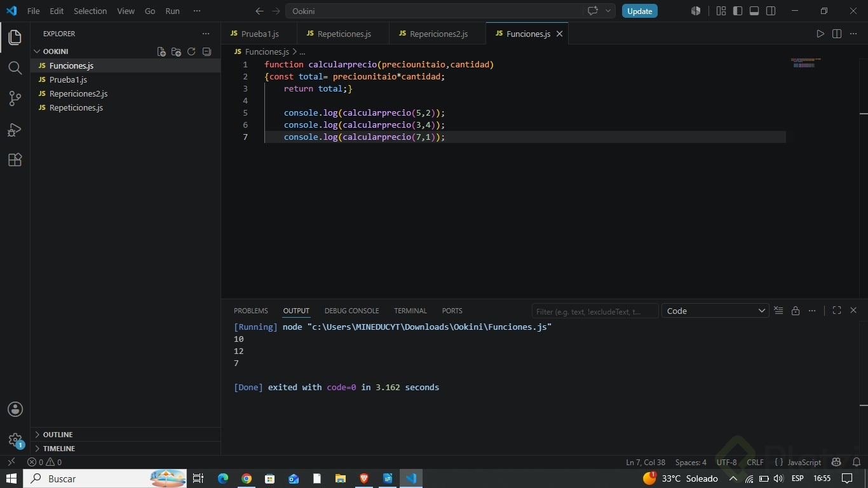Change indentation Spaces: 4
The width and height of the screenshot is (868, 488).
pyautogui.click(x=691, y=462)
